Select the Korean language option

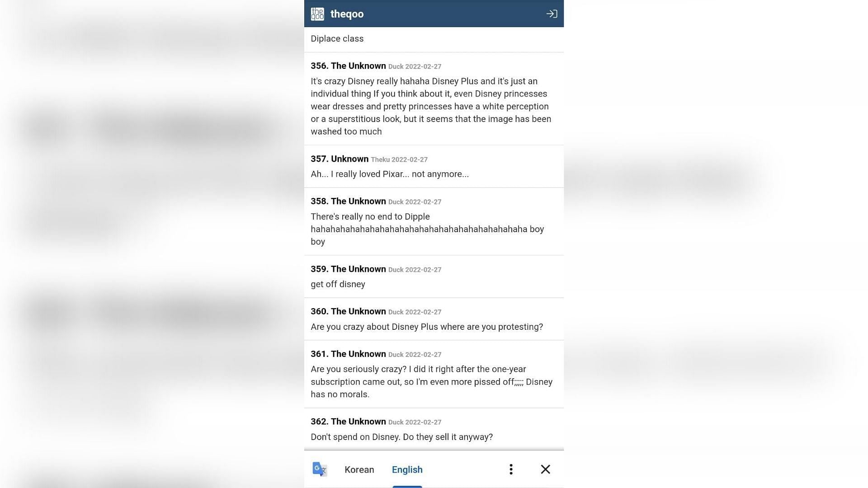(x=359, y=469)
